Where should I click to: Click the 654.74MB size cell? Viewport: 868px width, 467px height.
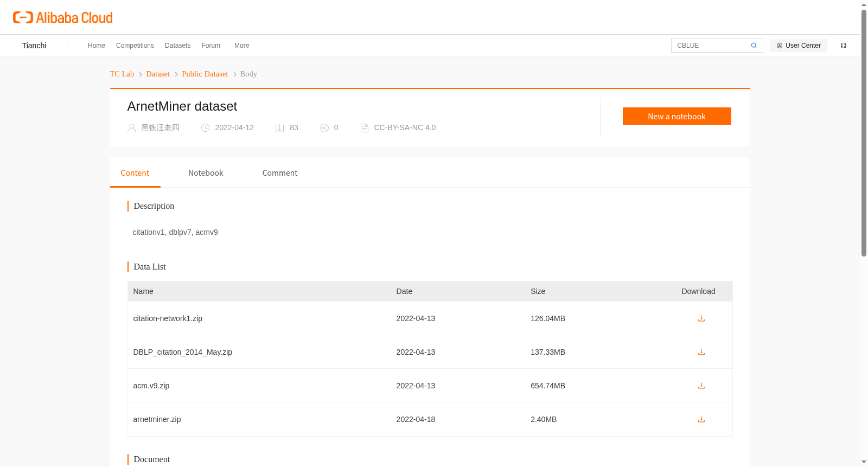[548, 386]
